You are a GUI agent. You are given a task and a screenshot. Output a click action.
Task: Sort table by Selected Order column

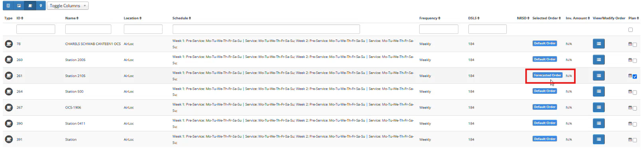pos(546,18)
